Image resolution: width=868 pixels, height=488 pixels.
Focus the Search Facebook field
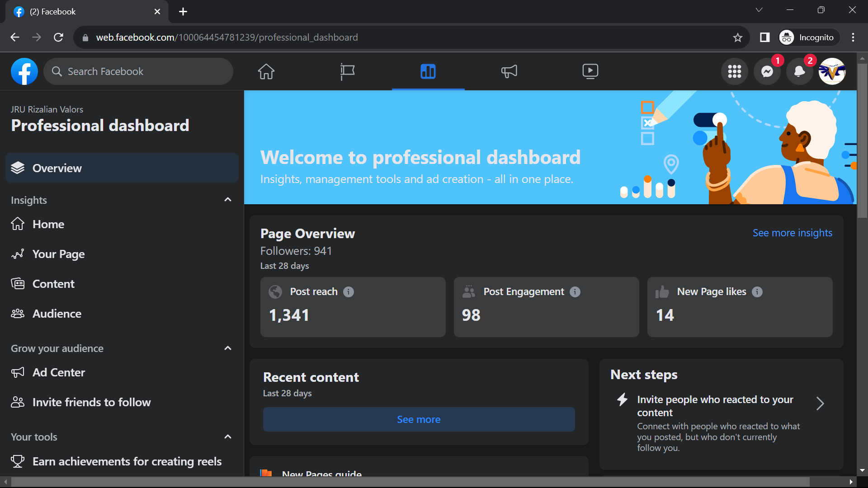(138, 71)
